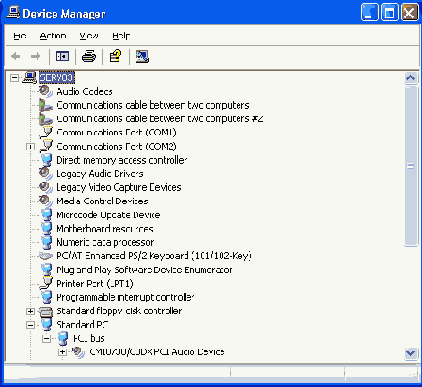Open the Action menu
The image size is (422, 387).
tap(53, 36)
